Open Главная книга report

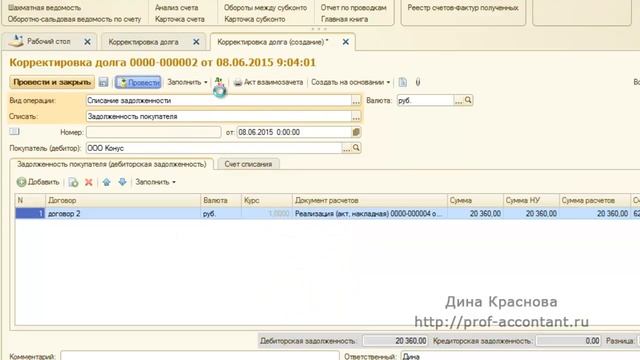(344, 19)
